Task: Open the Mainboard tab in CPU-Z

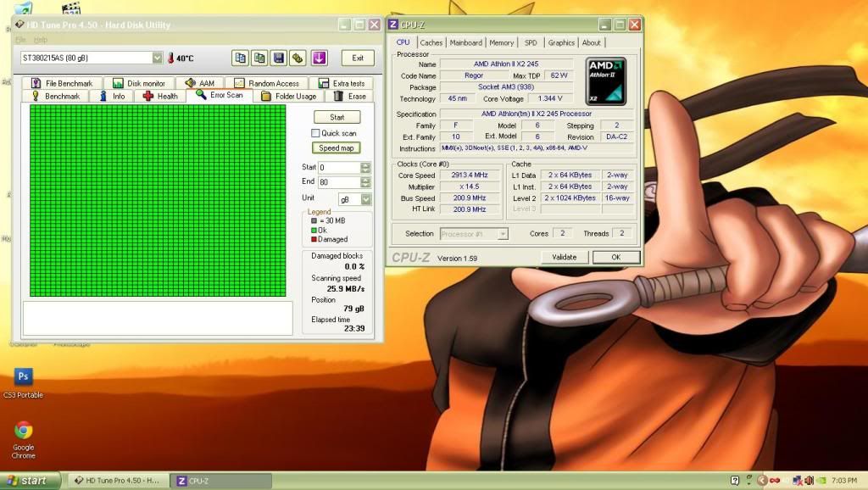Action: click(465, 42)
